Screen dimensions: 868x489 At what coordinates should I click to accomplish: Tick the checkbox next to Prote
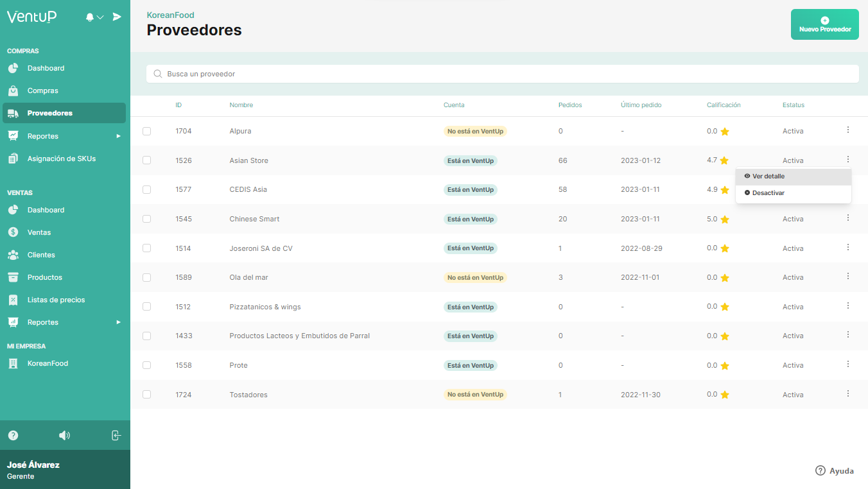point(146,365)
